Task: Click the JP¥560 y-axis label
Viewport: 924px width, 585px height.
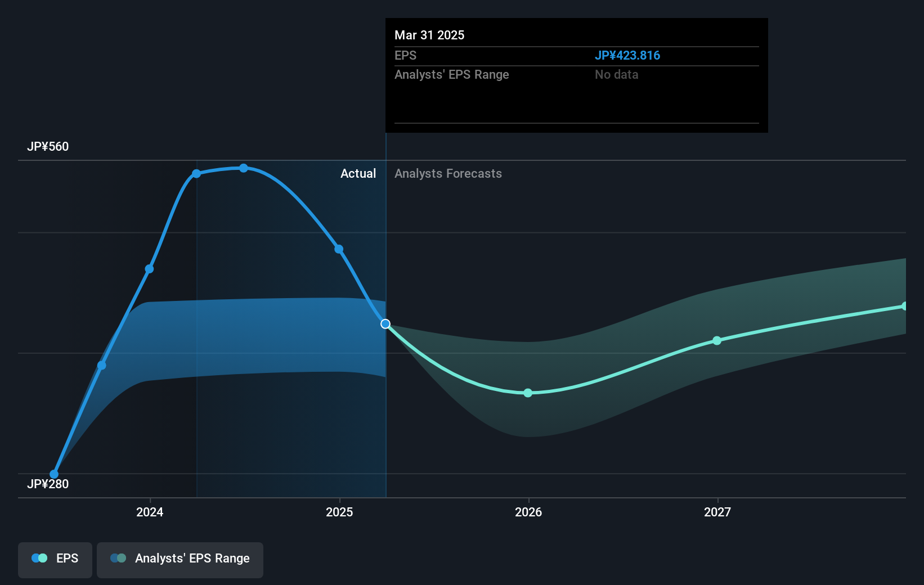Action: (48, 147)
